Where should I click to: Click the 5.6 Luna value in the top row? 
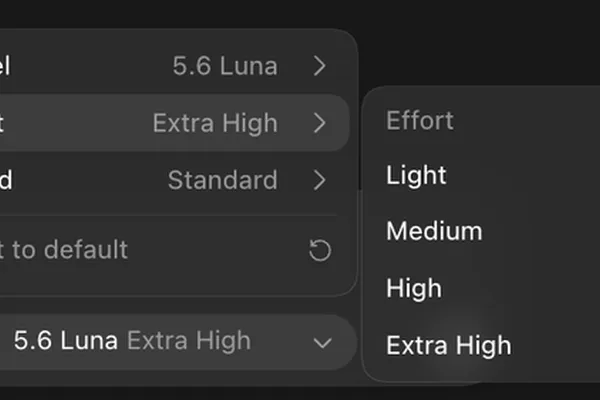[x=225, y=66]
